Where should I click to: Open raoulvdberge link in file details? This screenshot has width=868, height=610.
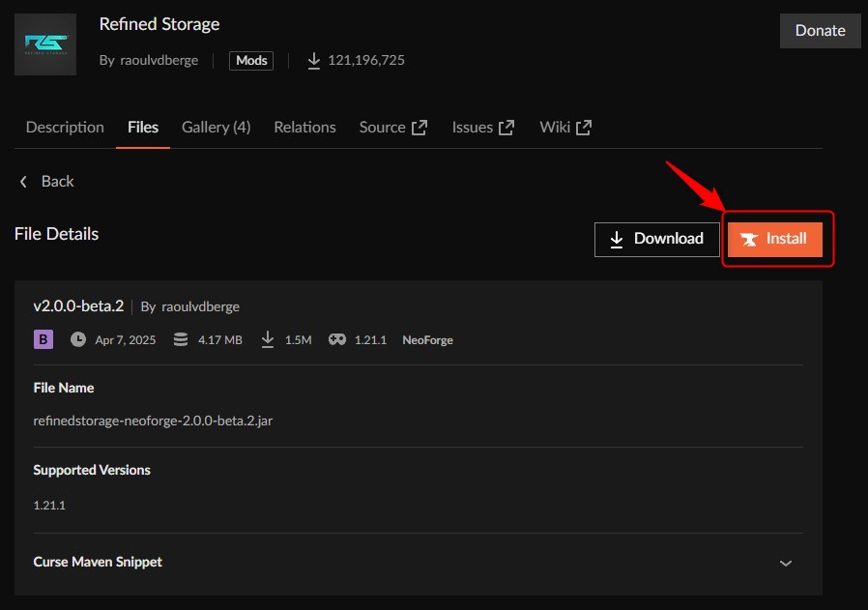click(x=200, y=306)
